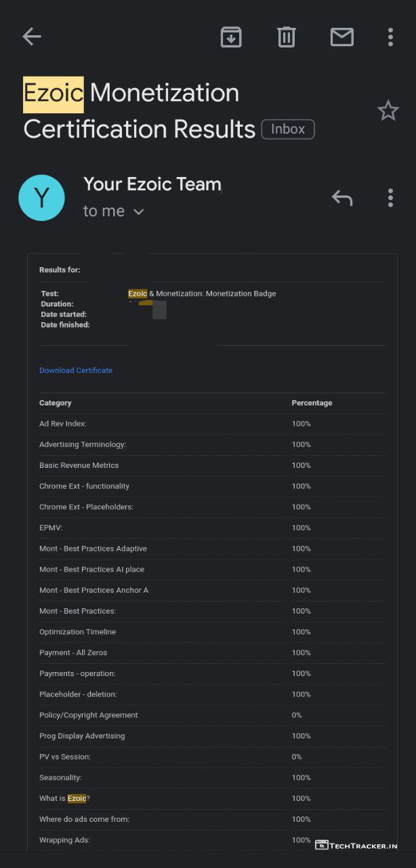Screen dimensions: 416x868
Task: Tap the 'What is Ezoic?' row
Action: coord(64,798)
